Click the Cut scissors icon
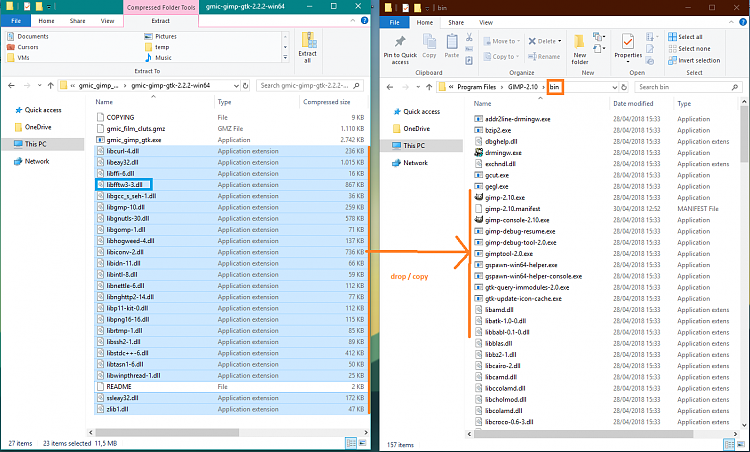The image size is (750, 452). [469, 37]
